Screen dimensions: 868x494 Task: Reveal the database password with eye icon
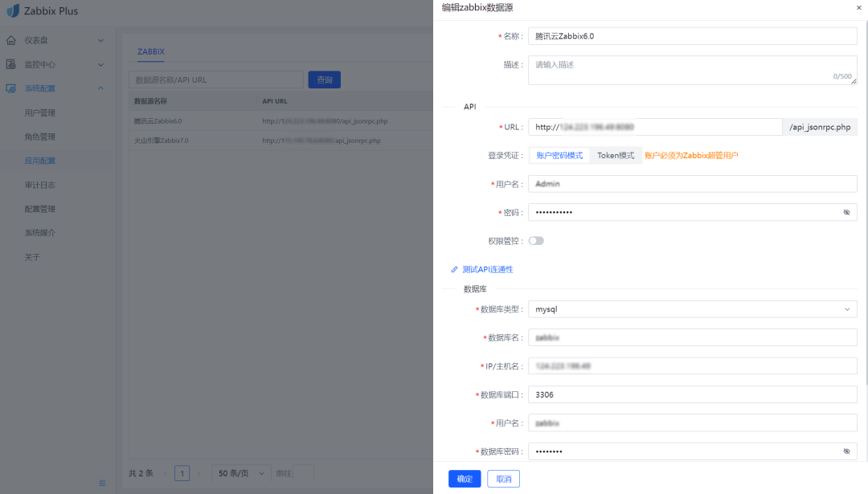click(846, 451)
